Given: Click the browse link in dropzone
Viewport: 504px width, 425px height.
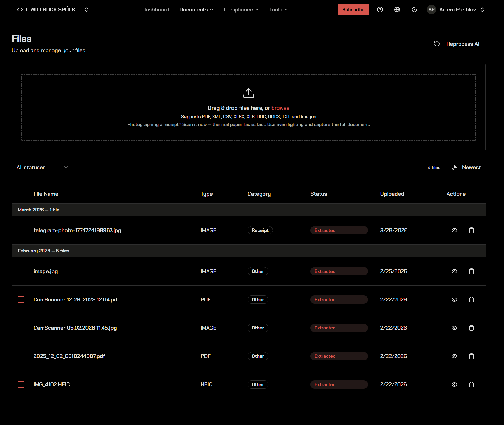Looking at the screenshot, I should click(280, 108).
